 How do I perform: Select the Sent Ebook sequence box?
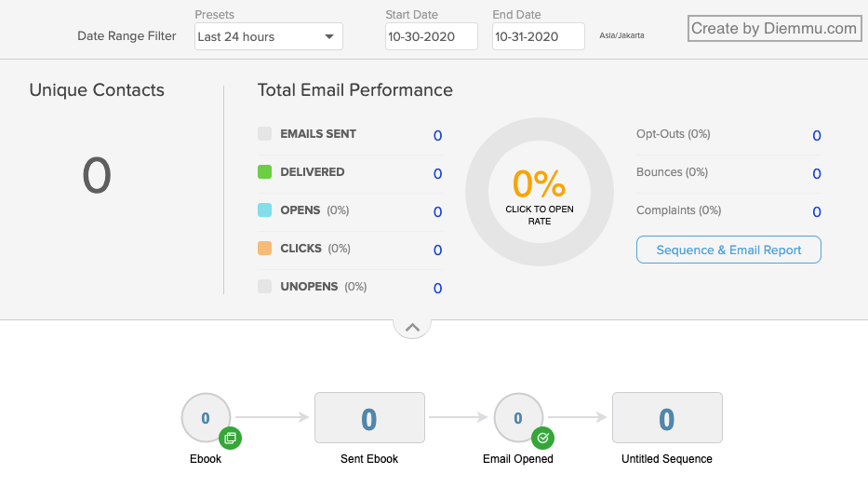[x=369, y=418]
